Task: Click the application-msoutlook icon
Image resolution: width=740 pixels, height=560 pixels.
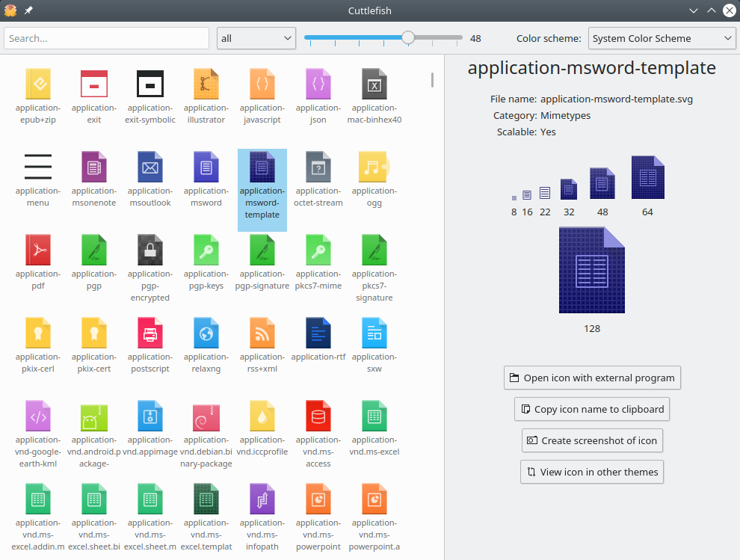Action: tap(150, 167)
